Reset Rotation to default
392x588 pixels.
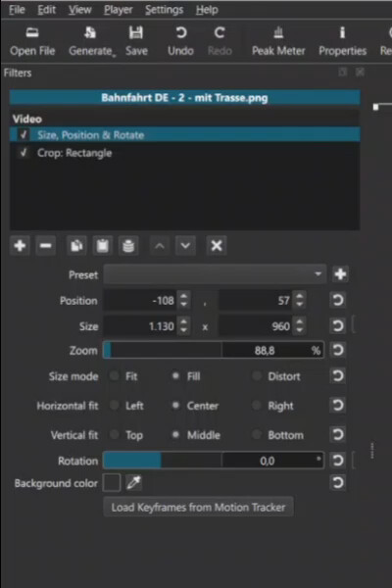pyautogui.click(x=337, y=461)
